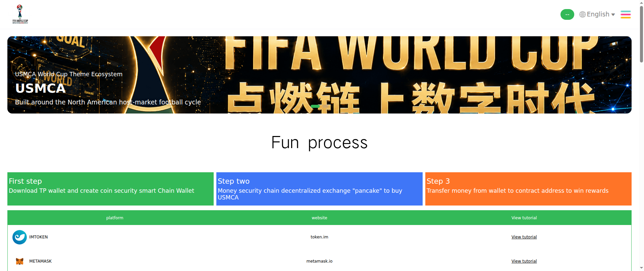Click the Fun process heading
This screenshot has height=271, width=644.
319,143
